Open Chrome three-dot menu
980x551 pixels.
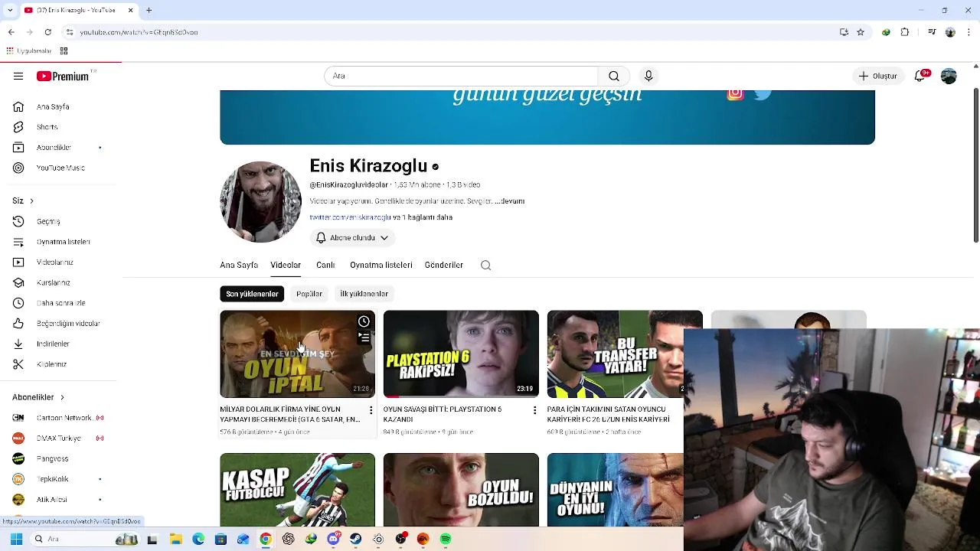(x=969, y=32)
